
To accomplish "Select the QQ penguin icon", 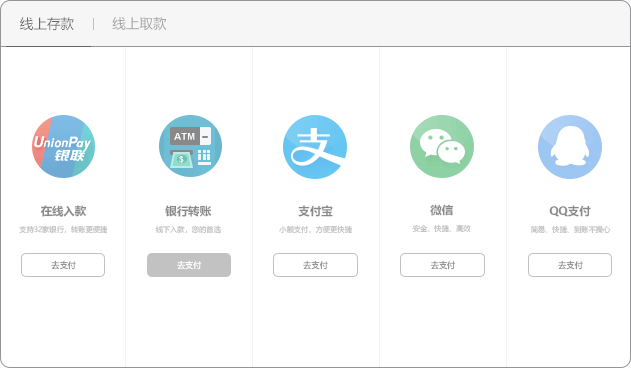I will 570,147.
